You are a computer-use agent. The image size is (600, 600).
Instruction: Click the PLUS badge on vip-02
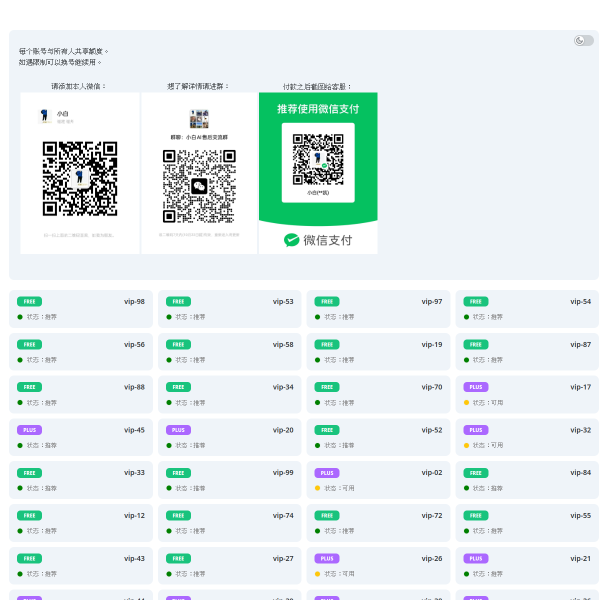326,473
